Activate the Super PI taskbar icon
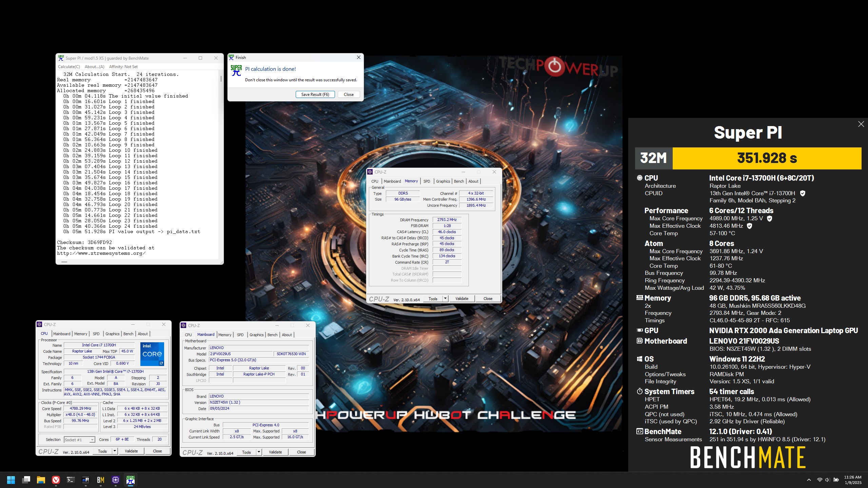868x488 pixels. pyautogui.click(x=131, y=480)
